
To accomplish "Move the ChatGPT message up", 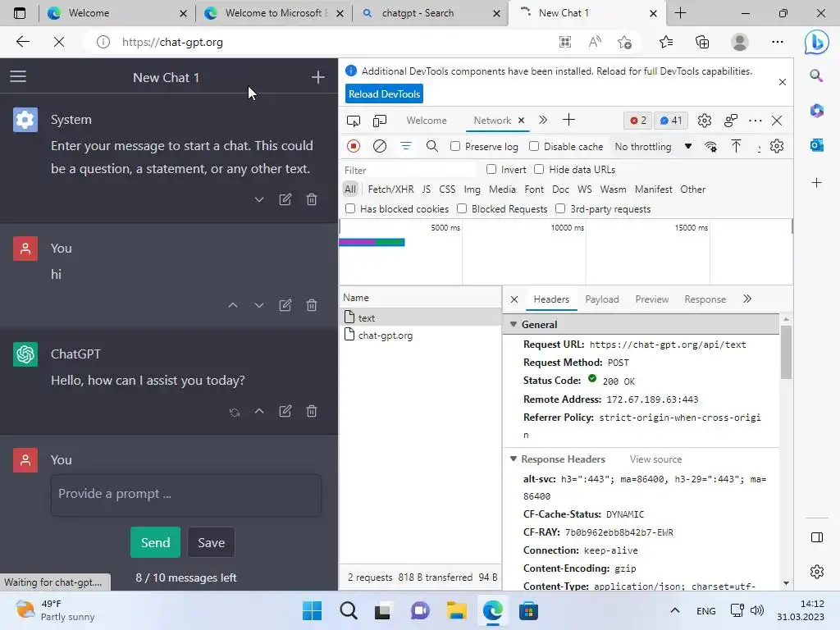I will point(259,412).
